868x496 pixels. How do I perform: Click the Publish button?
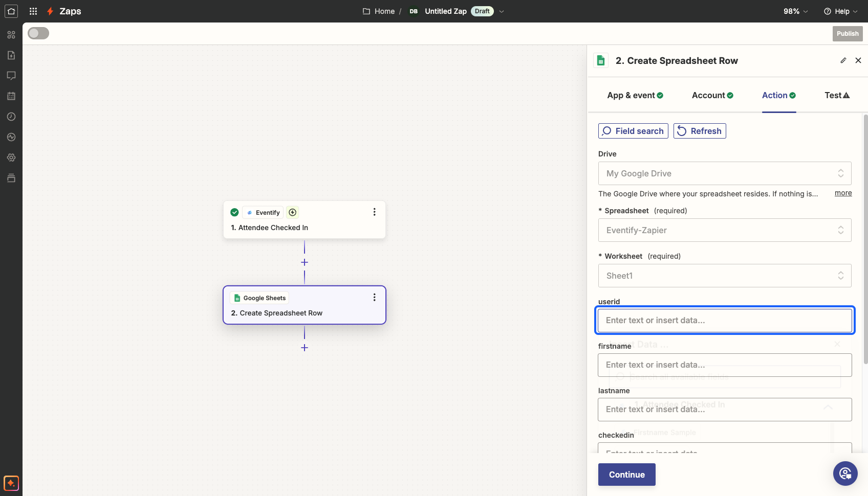(848, 34)
